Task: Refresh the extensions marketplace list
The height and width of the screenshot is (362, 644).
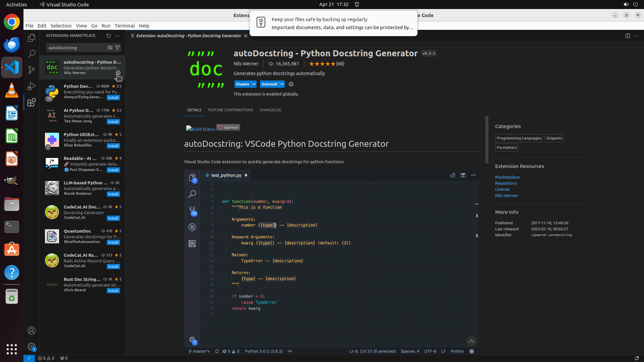Action: tap(108, 36)
